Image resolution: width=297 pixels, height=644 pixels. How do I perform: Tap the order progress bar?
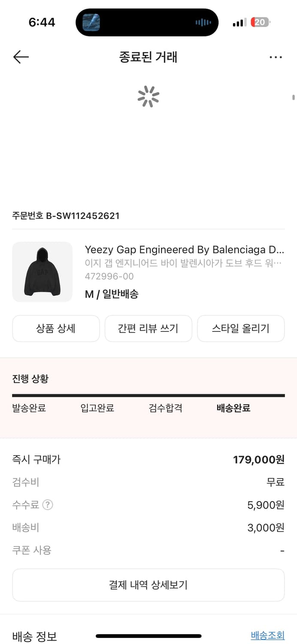[x=148, y=395]
